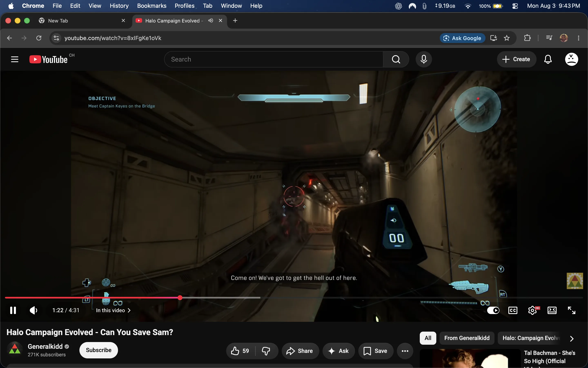The image size is (588, 368).
Task: Open the Bookmarks menu
Action: coord(152,6)
